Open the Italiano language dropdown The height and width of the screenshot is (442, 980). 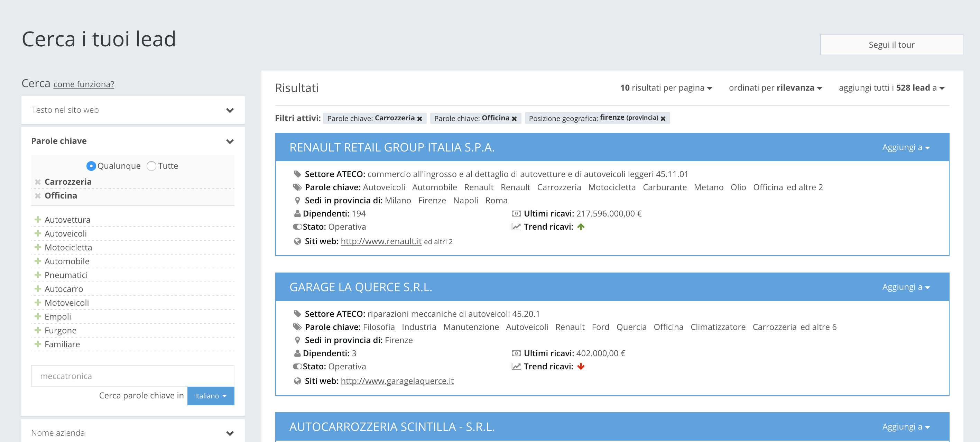click(x=210, y=396)
